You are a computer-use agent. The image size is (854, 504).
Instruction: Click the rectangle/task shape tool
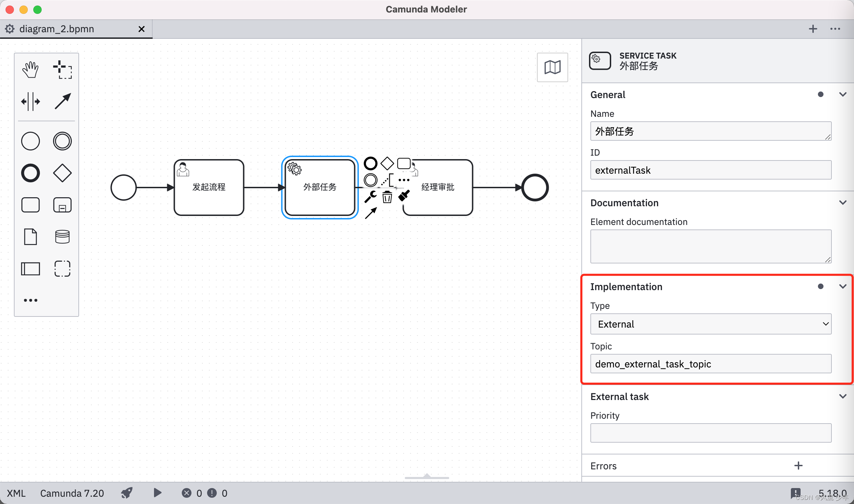tap(31, 204)
